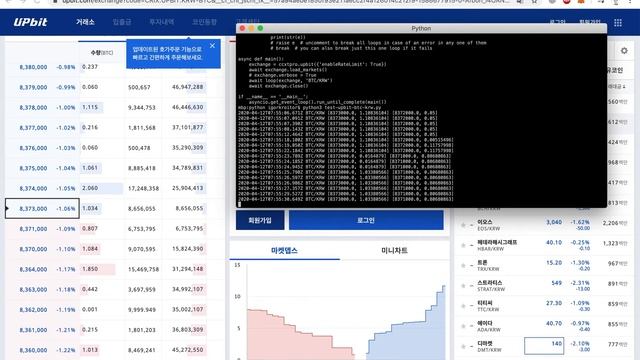The height and width of the screenshot is (360, 640).
Task: Close the blue order-book tooltip
Action: click(x=212, y=46)
